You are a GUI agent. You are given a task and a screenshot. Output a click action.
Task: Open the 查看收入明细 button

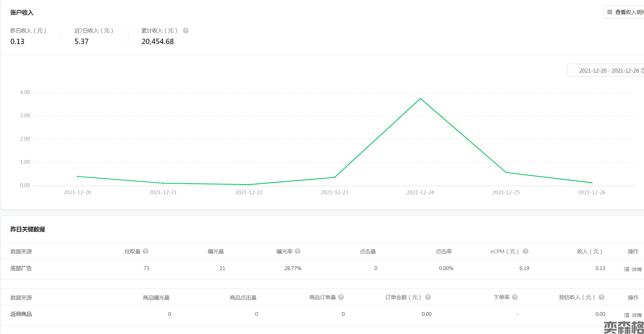coord(624,12)
